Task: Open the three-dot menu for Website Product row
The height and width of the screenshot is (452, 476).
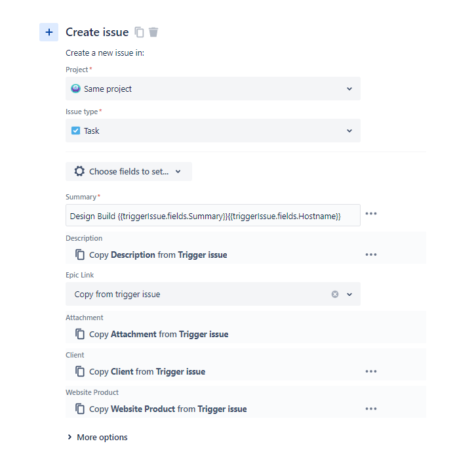Action: (371, 409)
